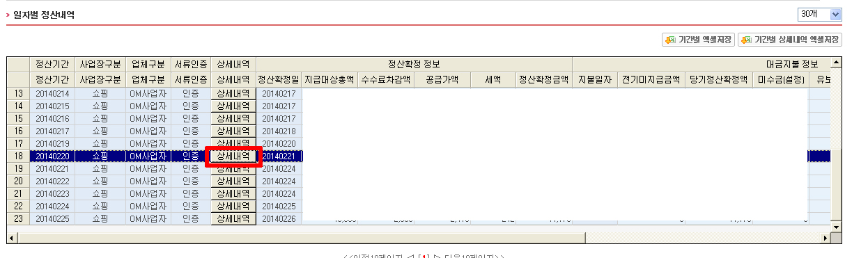Viewport: 868px width, 258px height.
Task: Click the Excel icon on 기간별 상세내역 엑셀저장
Action: 746,40
